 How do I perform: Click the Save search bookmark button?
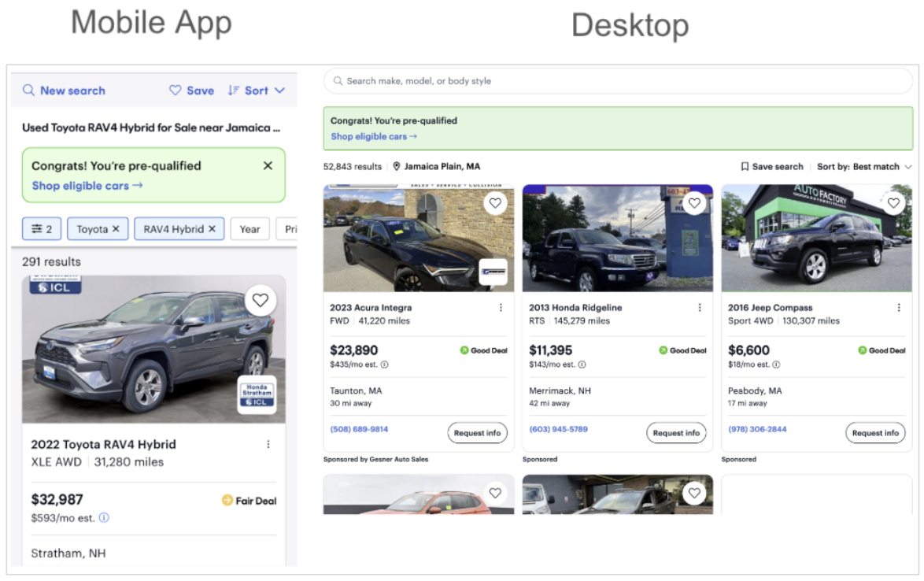[x=771, y=167]
